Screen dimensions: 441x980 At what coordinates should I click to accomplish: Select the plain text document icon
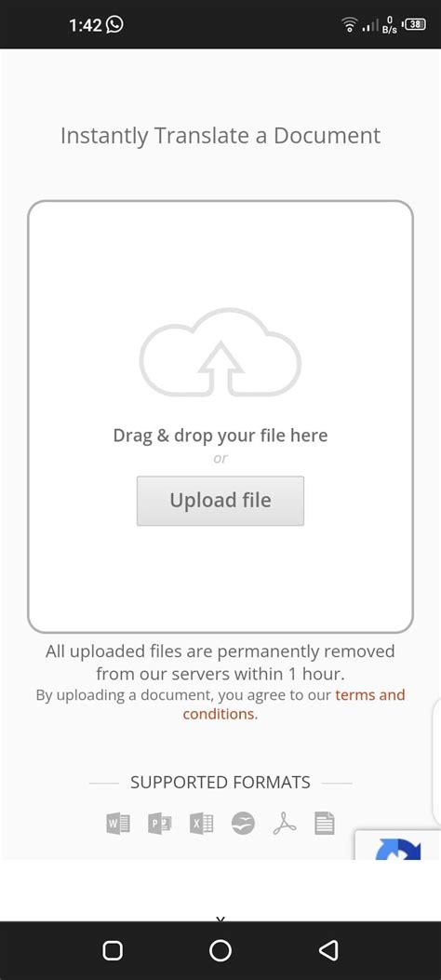(325, 824)
